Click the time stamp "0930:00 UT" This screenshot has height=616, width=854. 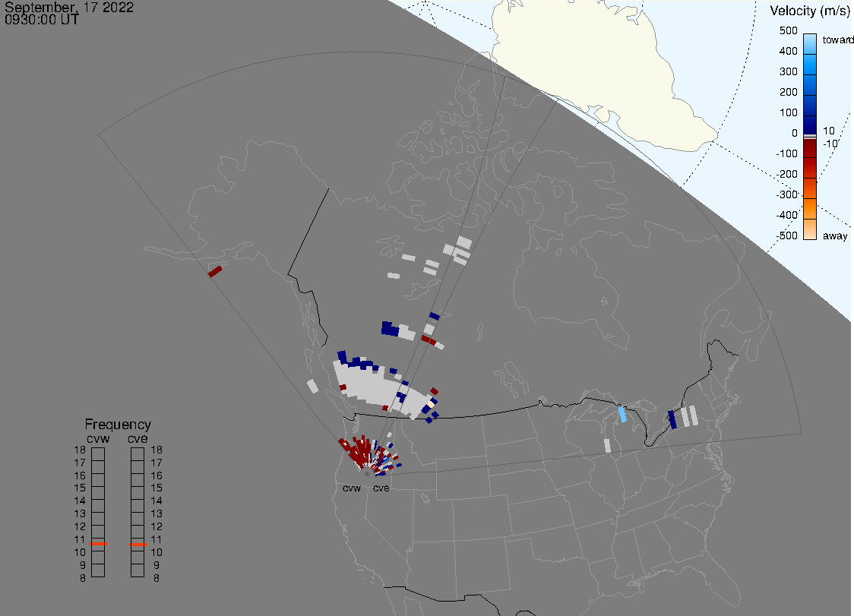click(41, 20)
